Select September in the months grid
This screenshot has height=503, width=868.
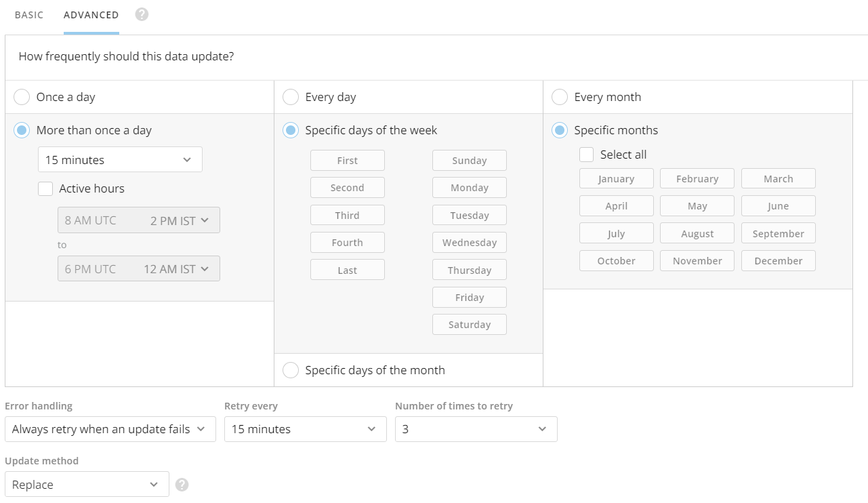[x=778, y=233]
